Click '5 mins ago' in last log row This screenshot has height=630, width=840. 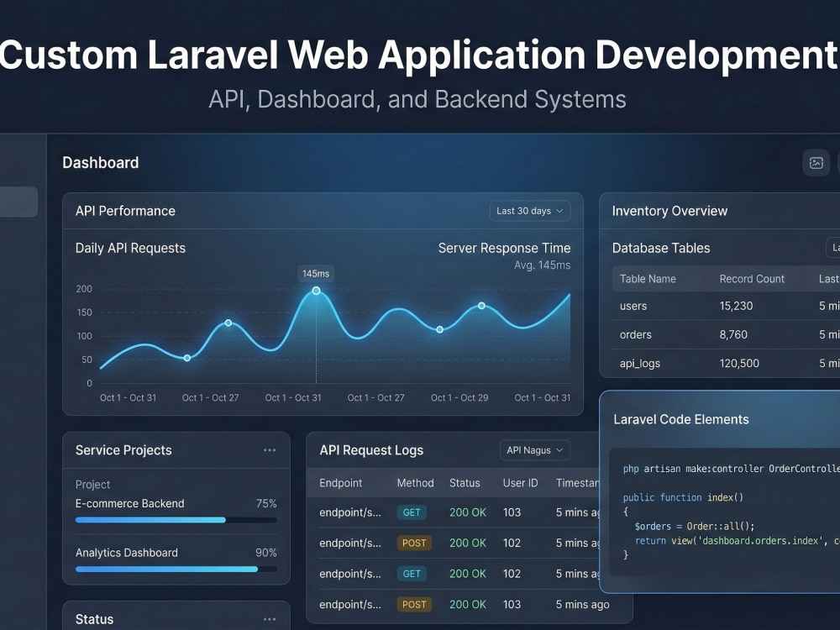coord(583,604)
